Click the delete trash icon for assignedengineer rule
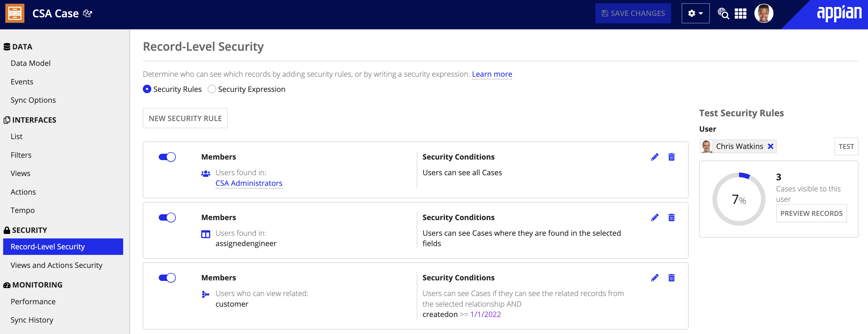Screen dimensions: 868x334 (673, 217)
